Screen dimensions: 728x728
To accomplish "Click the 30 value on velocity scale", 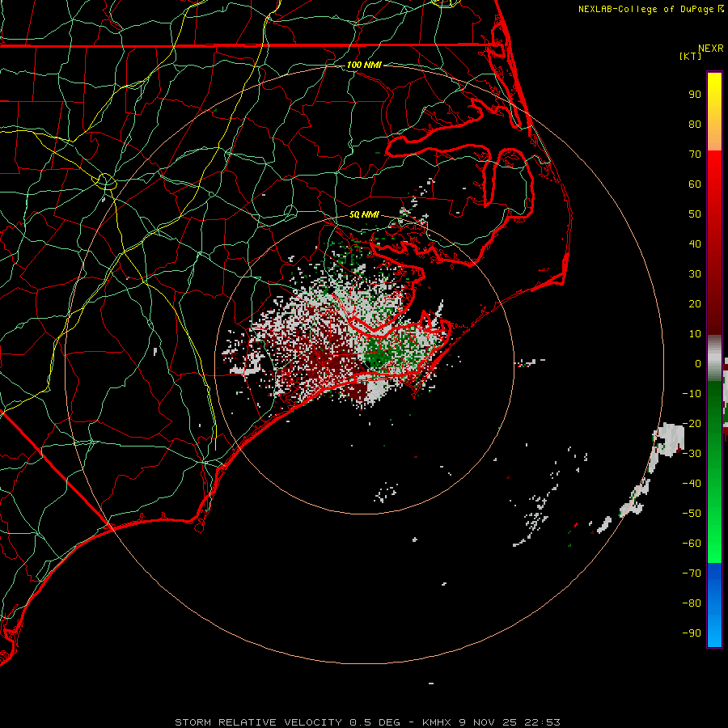I will 695,274.
